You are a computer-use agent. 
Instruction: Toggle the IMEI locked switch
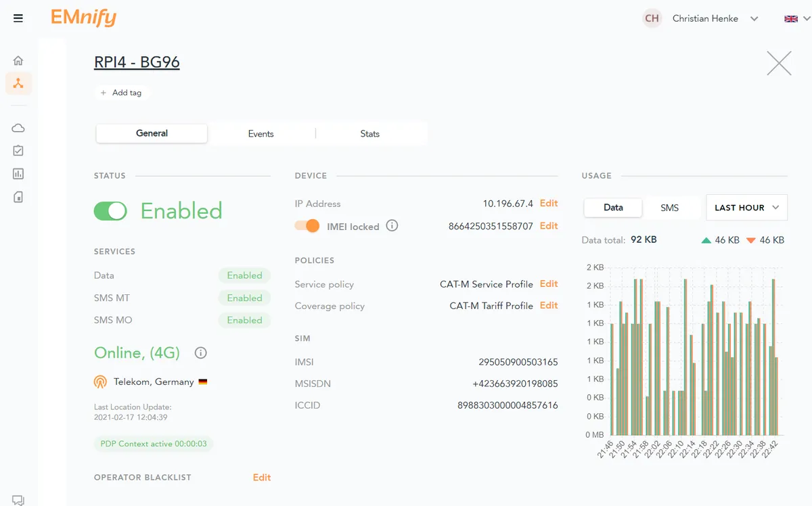pyautogui.click(x=307, y=226)
